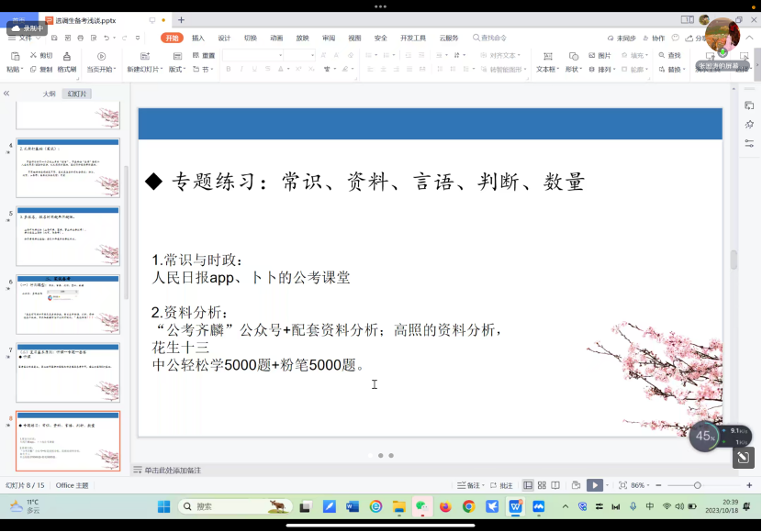Click the Copy (复制) button
This screenshot has height=532, width=762.
coord(41,70)
